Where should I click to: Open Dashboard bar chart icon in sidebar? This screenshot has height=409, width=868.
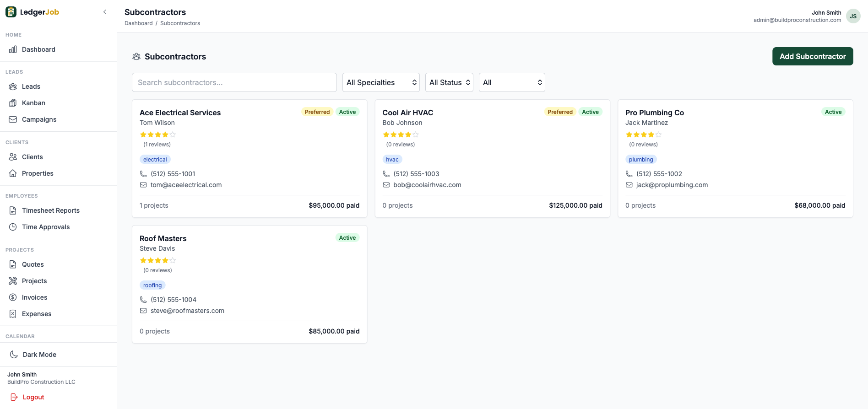click(x=13, y=49)
